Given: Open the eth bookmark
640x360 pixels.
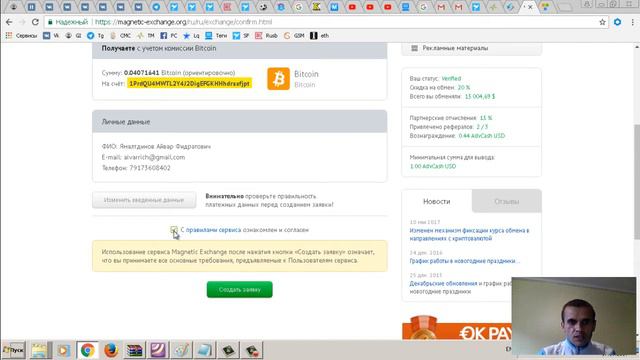Looking at the screenshot, I should point(320,36).
